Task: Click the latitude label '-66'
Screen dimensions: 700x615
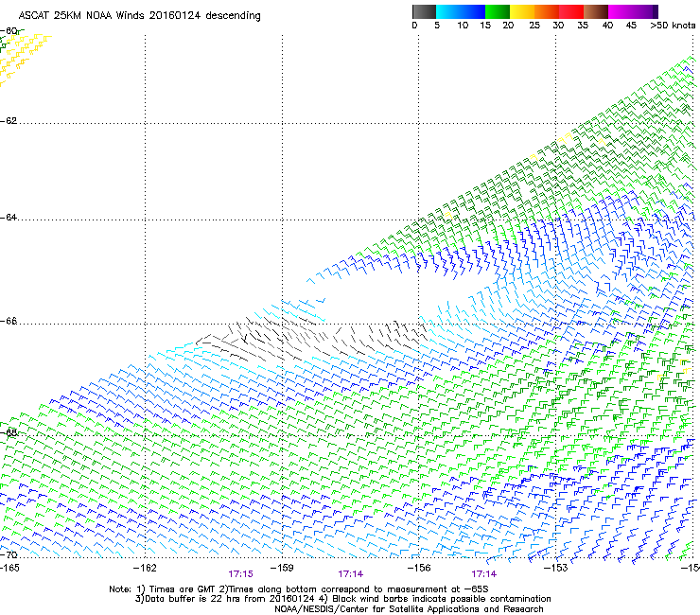Action: tap(9, 322)
